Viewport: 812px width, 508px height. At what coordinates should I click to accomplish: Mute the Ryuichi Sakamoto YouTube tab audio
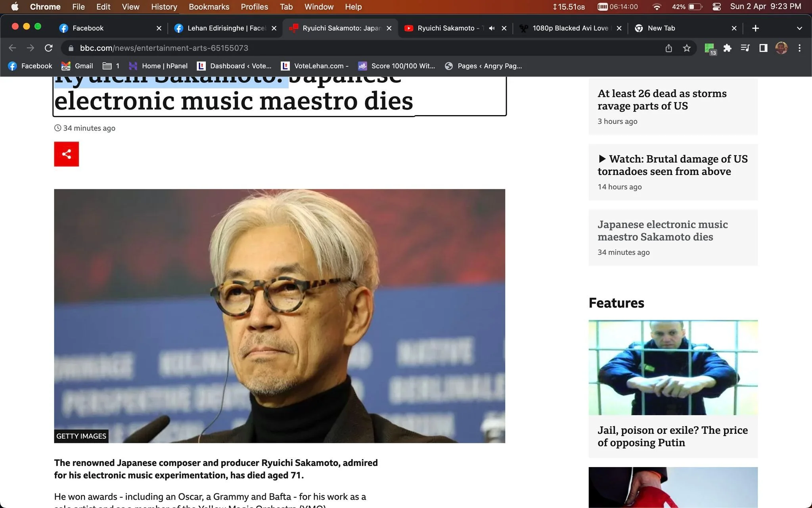492,28
